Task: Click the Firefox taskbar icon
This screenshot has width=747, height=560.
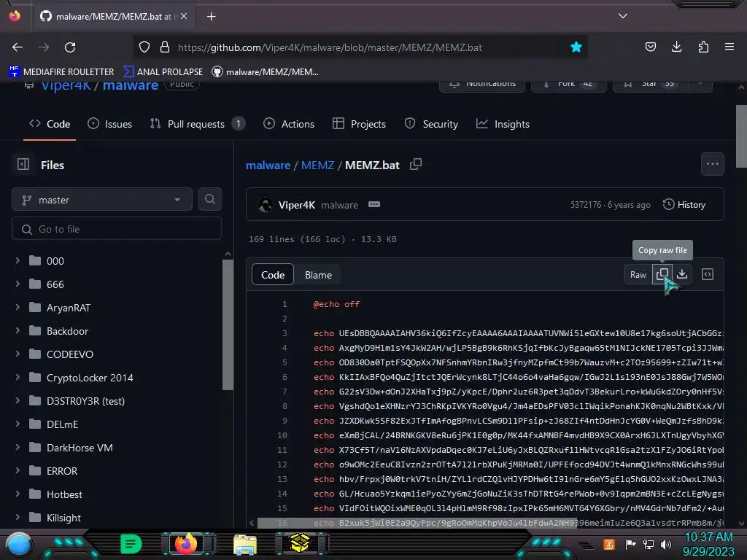Action: point(186,544)
